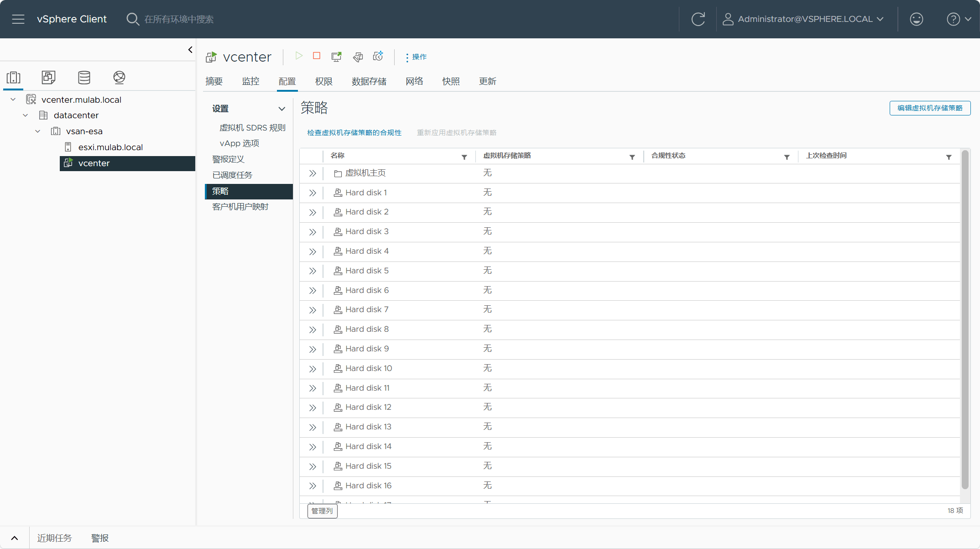Select esxi.mulab.local host in the tree
Viewport: 980px width, 549px height.
[x=110, y=147]
